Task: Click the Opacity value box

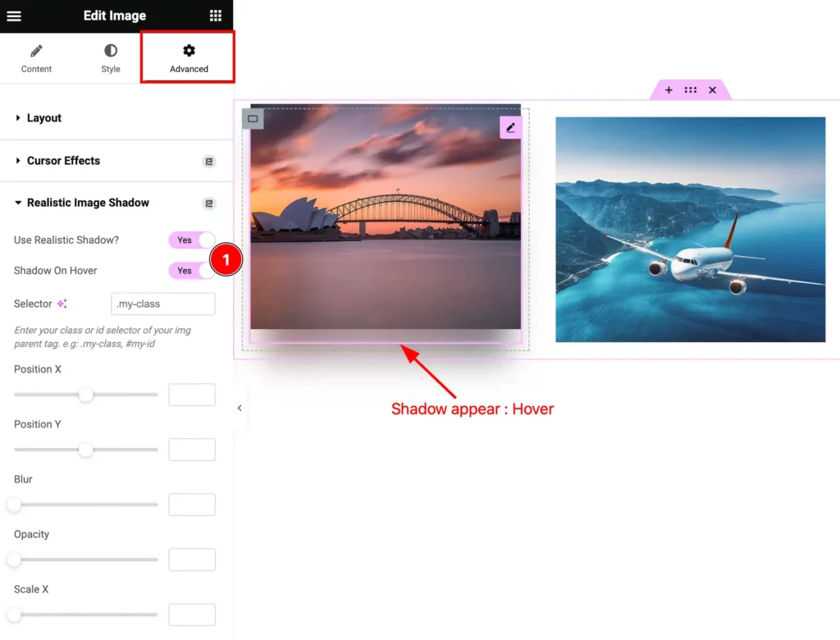Action: (x=192, y=560)
